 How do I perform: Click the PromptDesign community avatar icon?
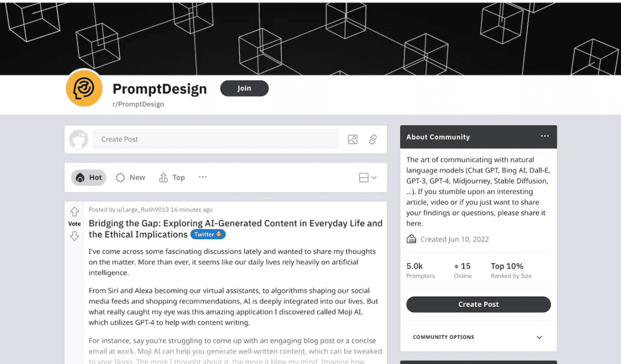tap(84, 88)
